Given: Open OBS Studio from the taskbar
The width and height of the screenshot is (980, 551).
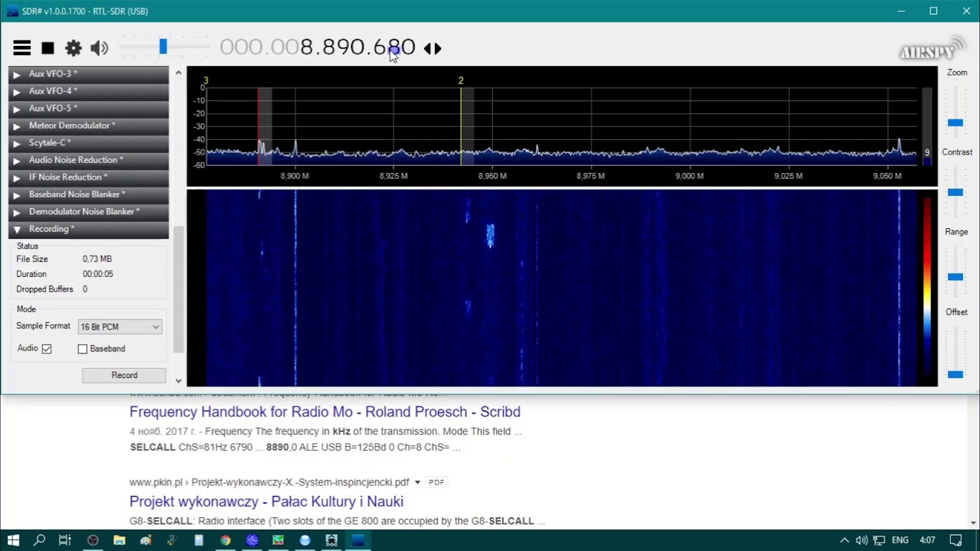Looking at the screenshot, I should (93, 540).
